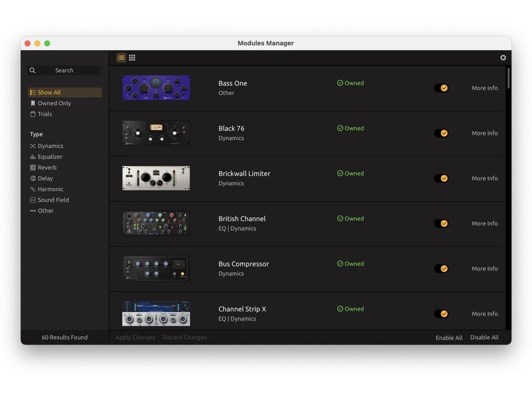Select Owned Only filter

pyautogui.click(x=54, y=103)
